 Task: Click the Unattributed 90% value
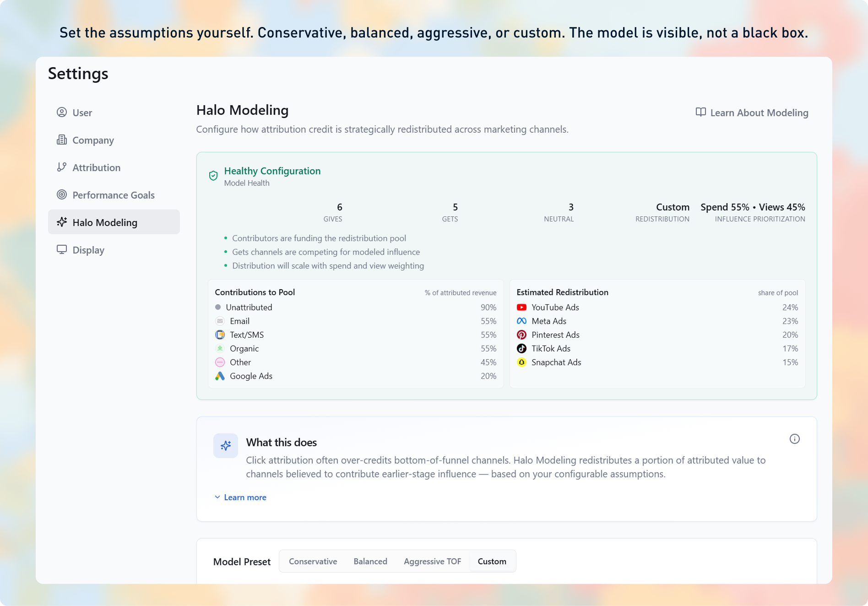pos(488,307)
